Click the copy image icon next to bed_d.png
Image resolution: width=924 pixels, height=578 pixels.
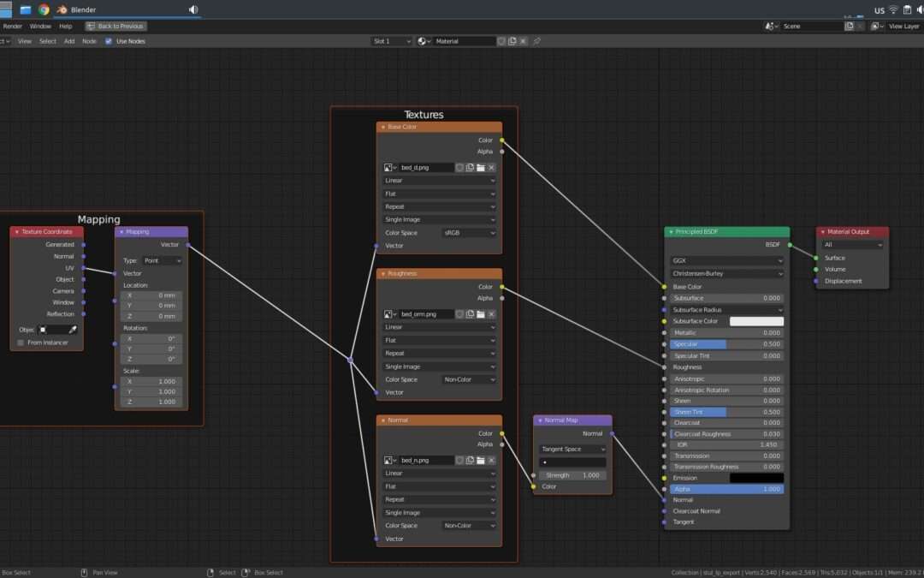(471, 167)
